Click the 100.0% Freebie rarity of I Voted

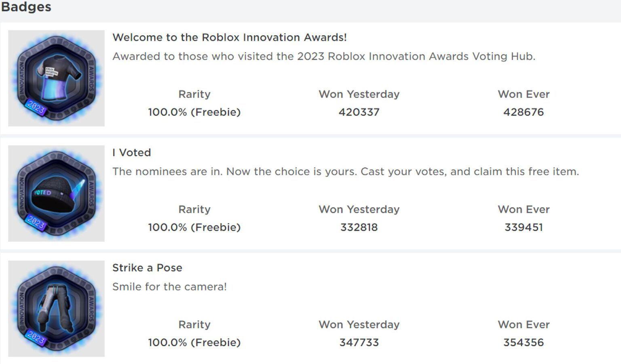(194, 227)
